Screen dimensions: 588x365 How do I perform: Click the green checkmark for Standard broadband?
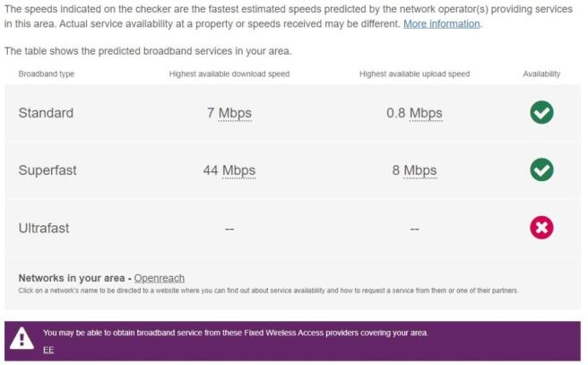click(541, 112)
